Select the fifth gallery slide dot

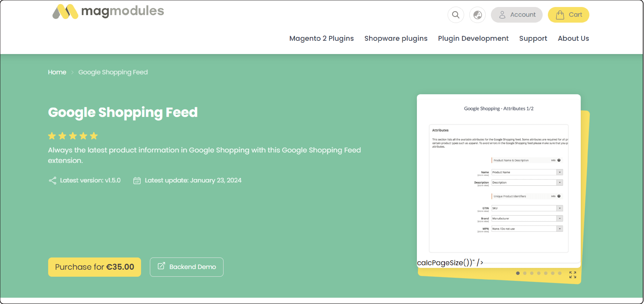coord(546,273)
